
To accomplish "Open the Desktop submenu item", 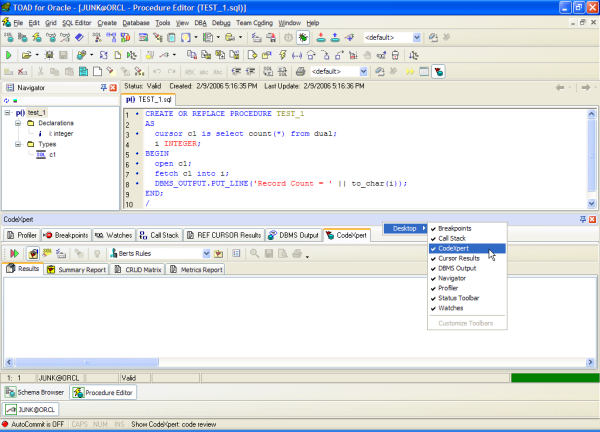I will pyautogui.click(x=406, y=228).
